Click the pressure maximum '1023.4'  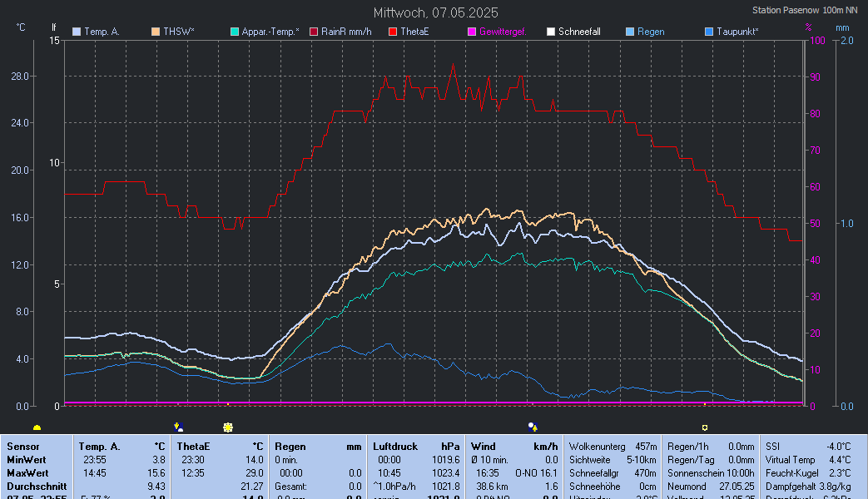pos(446,473)
